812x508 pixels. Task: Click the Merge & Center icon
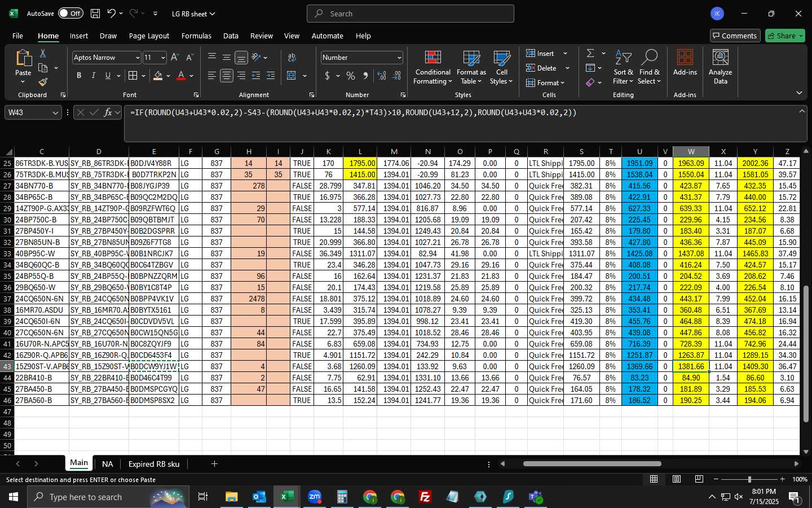pos(292,76)
